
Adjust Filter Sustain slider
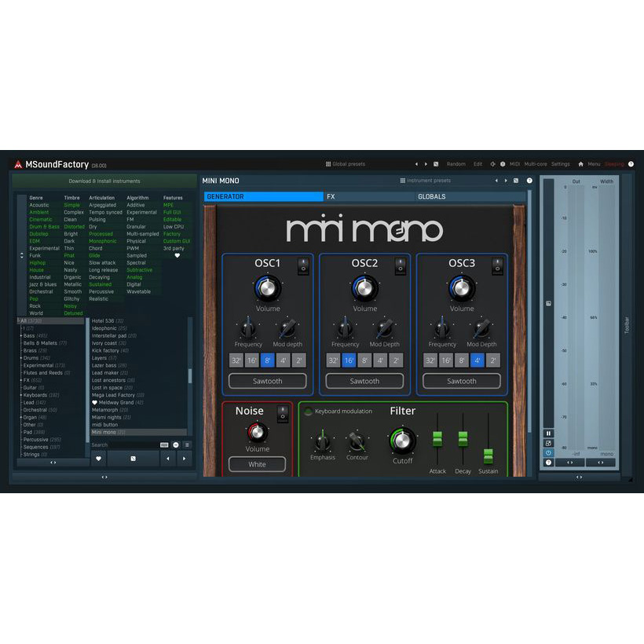[488, 456]
